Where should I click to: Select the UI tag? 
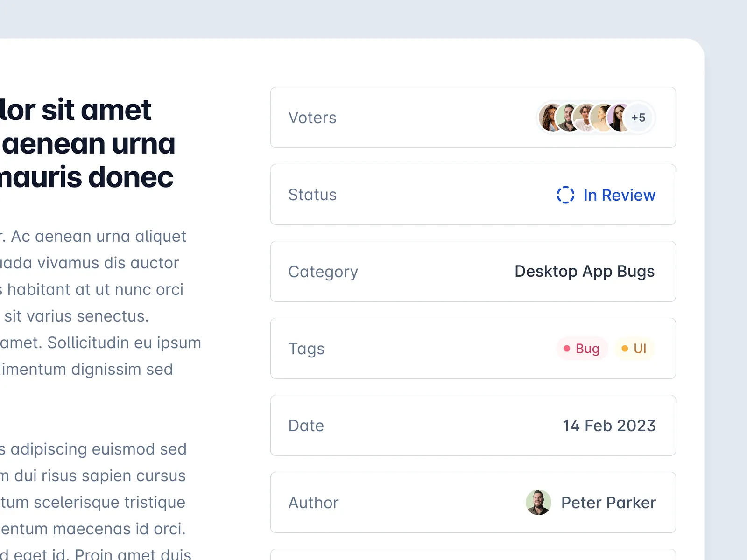(634, 349)
